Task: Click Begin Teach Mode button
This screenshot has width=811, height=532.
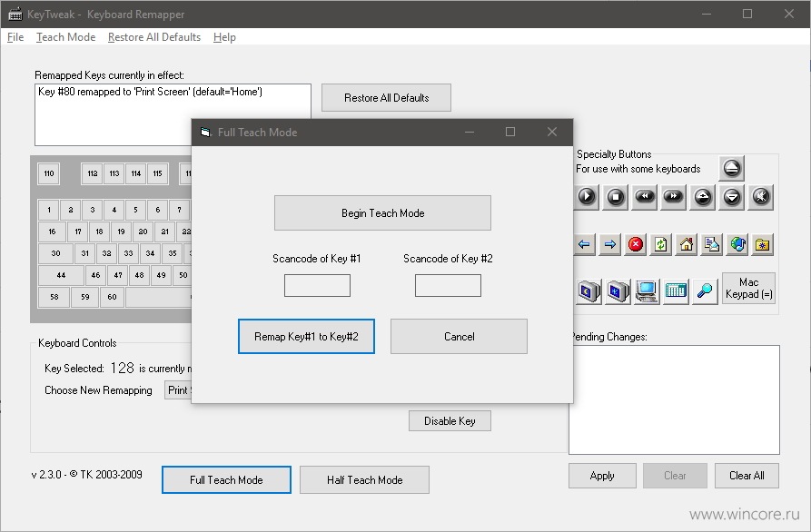Action: (382, 213)
